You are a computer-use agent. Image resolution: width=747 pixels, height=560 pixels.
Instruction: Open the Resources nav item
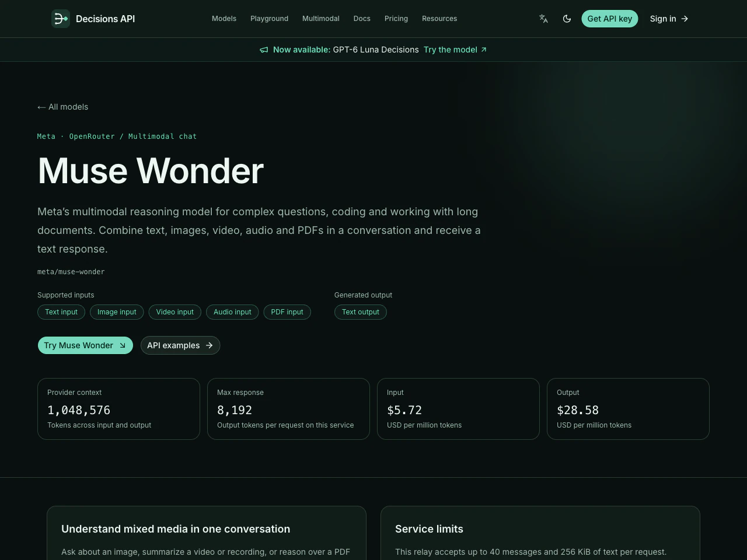point(439,19)
